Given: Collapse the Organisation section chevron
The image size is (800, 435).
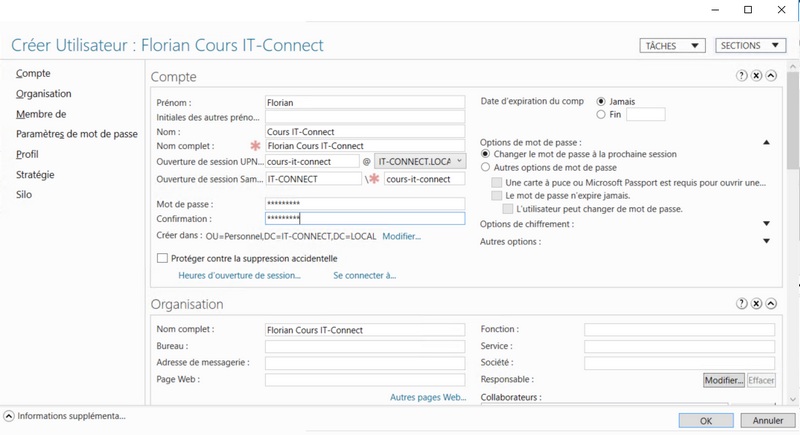Looking at the screenshot, I should (x=771, y=304).
